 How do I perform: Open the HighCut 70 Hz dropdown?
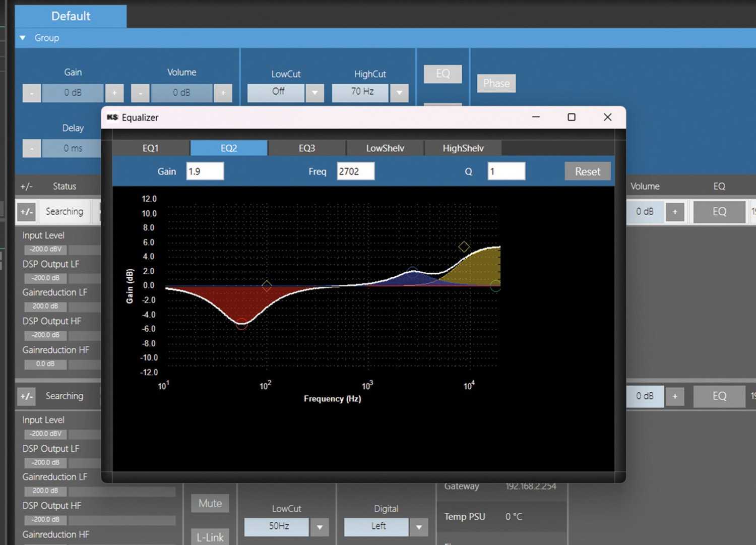click(399, 93)
